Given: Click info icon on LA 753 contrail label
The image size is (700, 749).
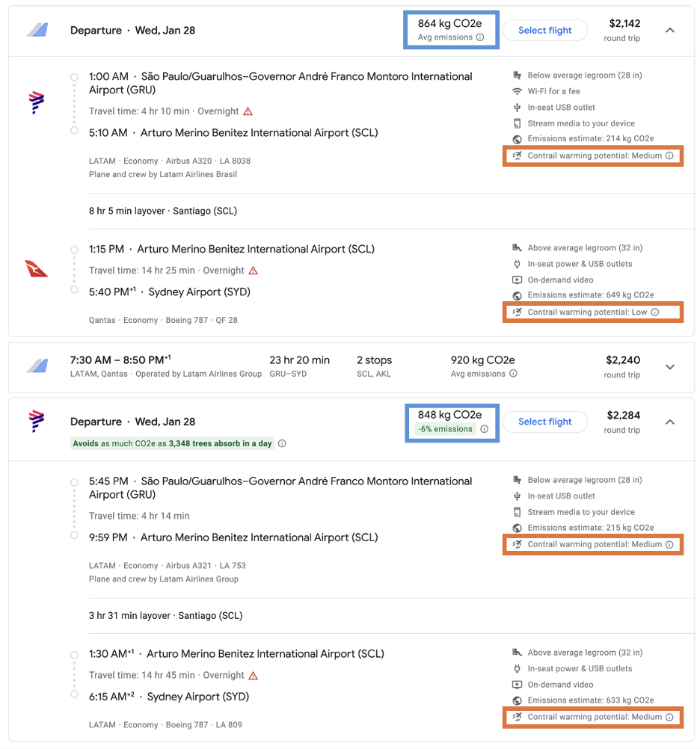Looking at the screenshot, I should pyautogui.click(x=669, y=545).
